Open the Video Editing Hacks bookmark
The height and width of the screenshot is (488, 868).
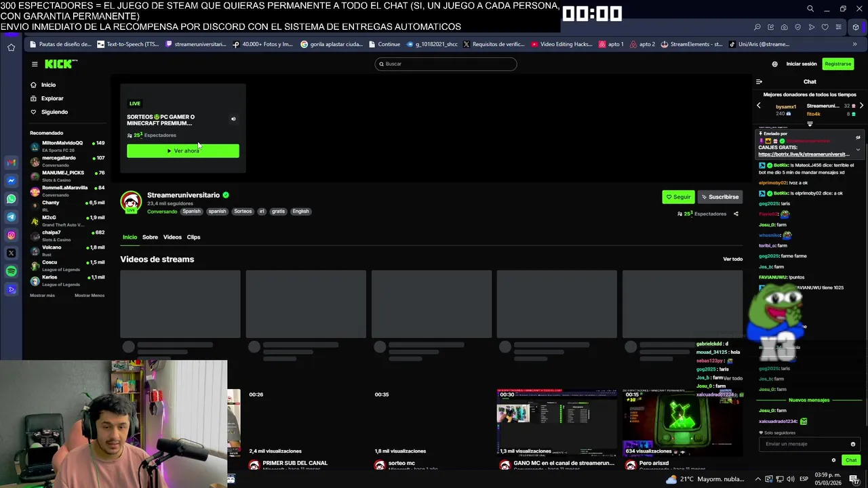pos(561,44)
